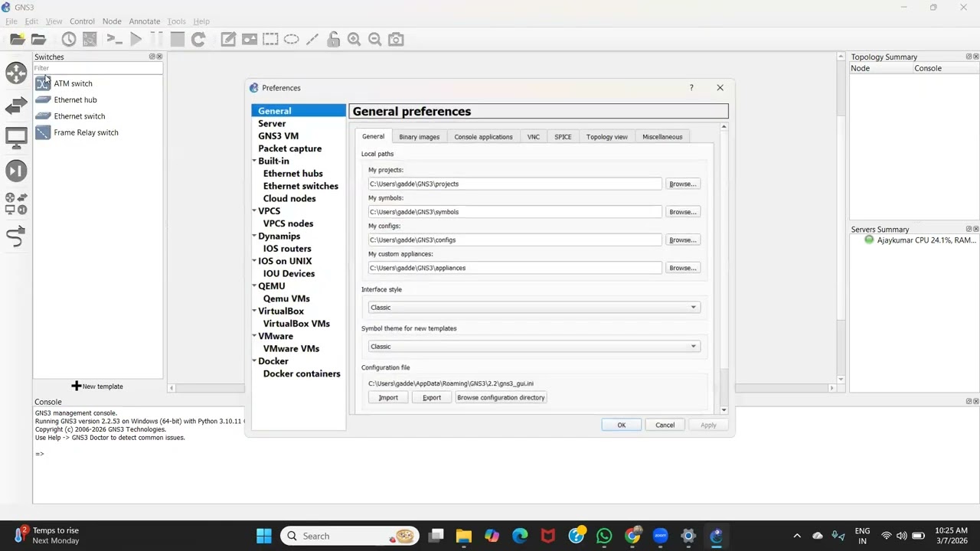
Task: Open the Interface style dropdown
Action: (534, 307)
